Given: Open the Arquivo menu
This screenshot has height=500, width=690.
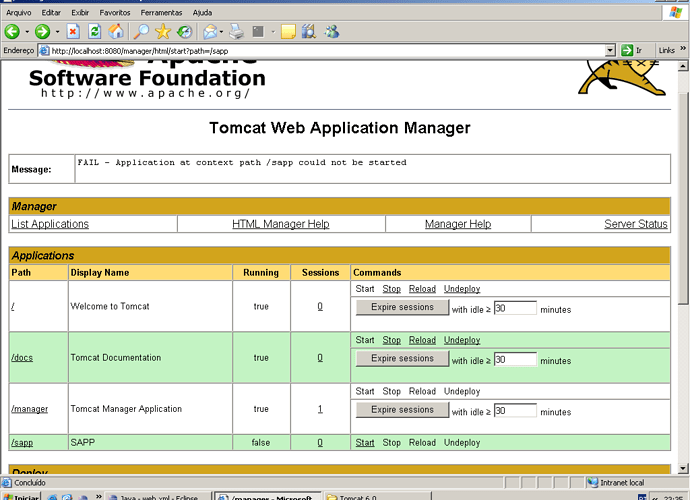Looking at the screenshot, I should 18,13.
